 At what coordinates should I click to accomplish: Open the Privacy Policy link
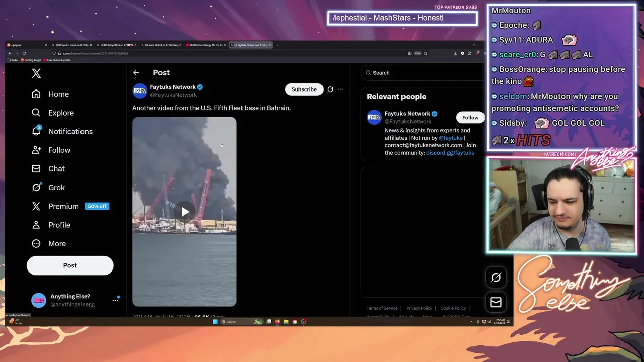pyautogui.click(x=419, y=308)
